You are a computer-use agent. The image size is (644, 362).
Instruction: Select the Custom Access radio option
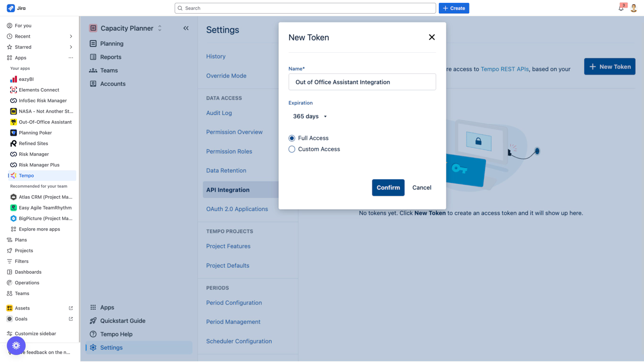(292, 149)
